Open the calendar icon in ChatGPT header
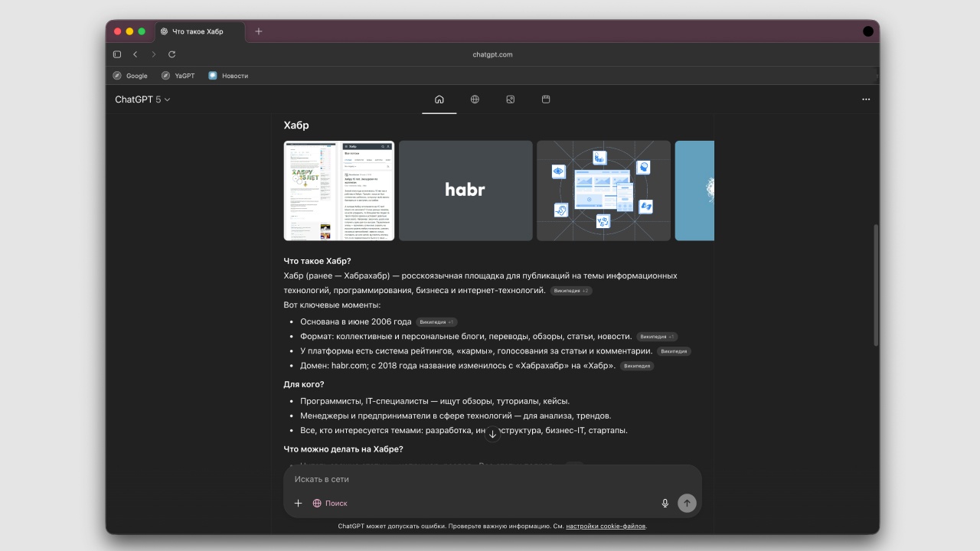Screen dimensions: 980x551 click(546, 99)
